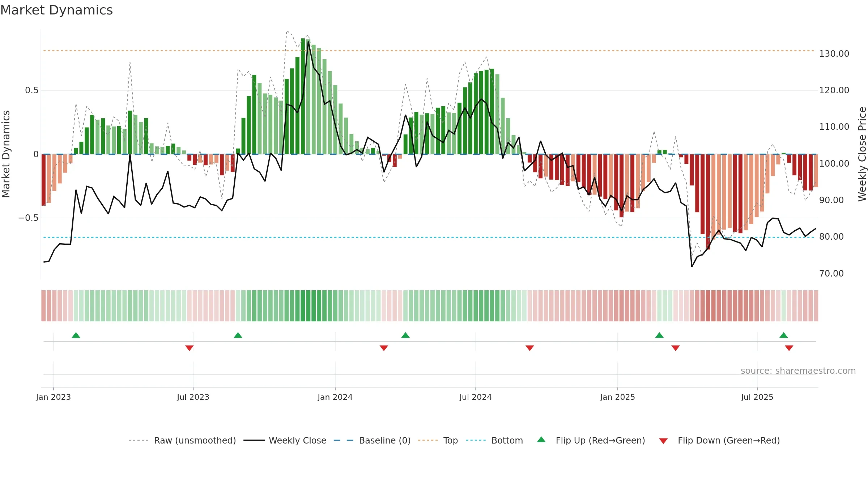The image size is (868, 488).
Task: Click the Jan 2025 axis label
Action: 618,397
